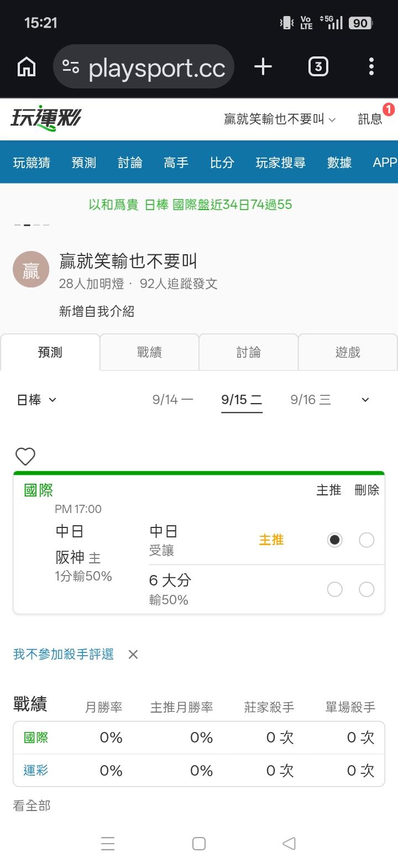Open 高手 in the blue navigation bar
The height and width of the screenshot is (868, 398).
tap(176, 163)
